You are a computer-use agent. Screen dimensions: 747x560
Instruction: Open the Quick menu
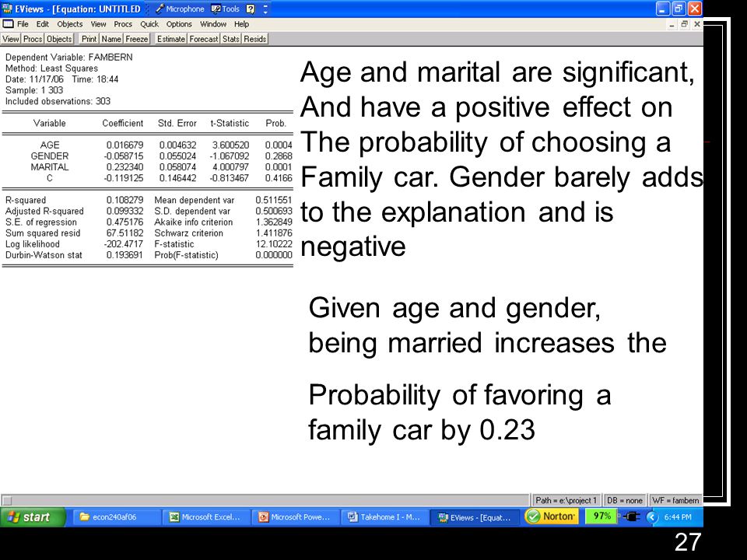[x=149, y=24]
